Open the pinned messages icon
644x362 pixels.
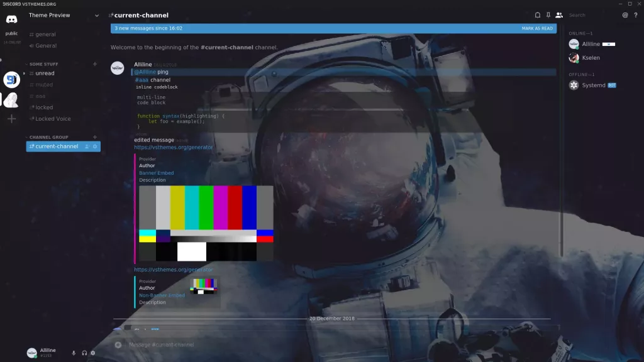click(x=547, y=14)
